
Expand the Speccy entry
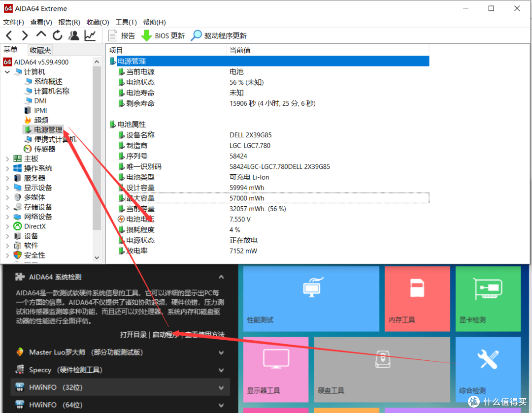(221, 370)
